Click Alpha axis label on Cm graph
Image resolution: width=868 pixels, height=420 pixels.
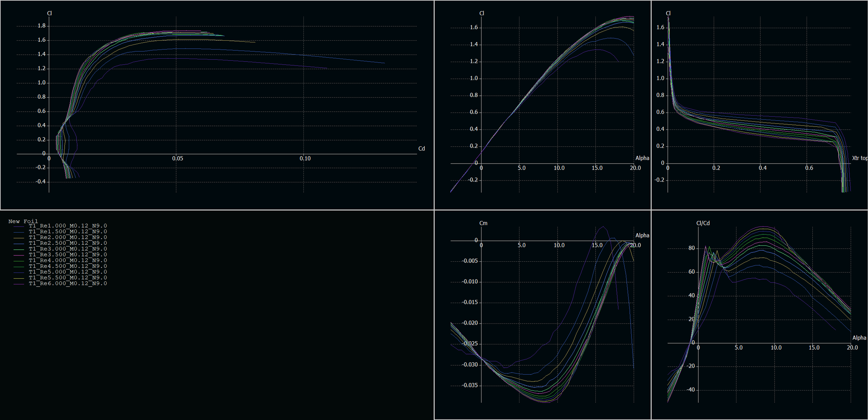[x=642, y=235]
